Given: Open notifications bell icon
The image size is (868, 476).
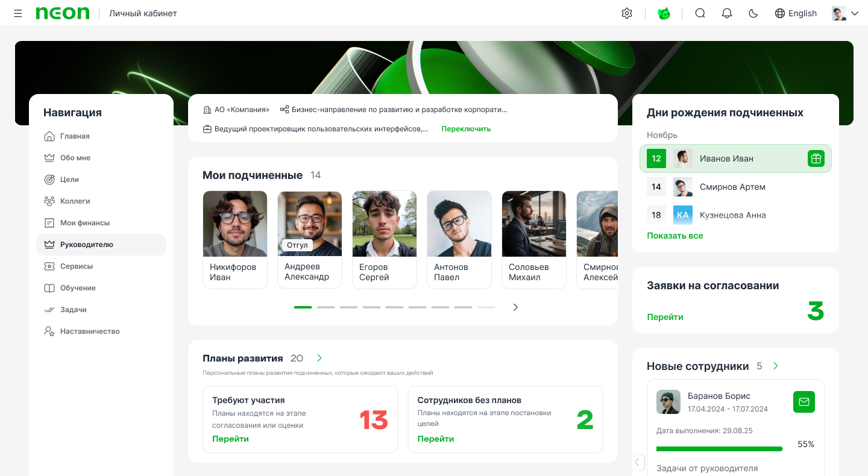Looking at the screenshot, I should point(727,13).
